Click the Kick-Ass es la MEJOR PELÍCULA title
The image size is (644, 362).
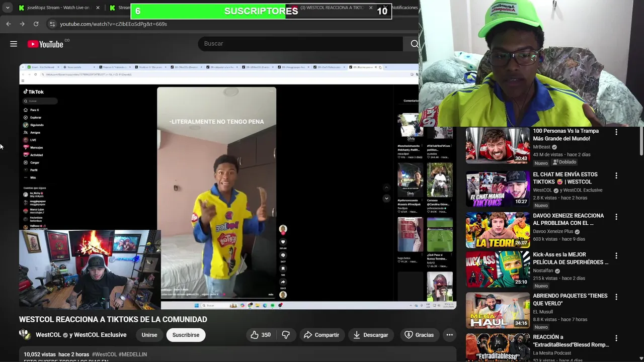(571, 258)
